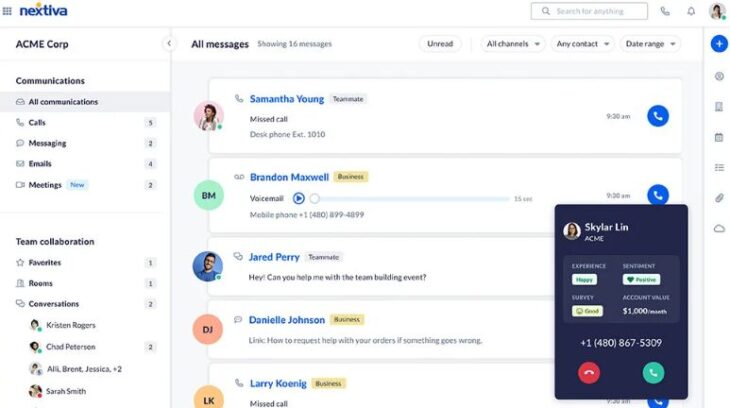This screenshot has width=730, height=408.
Task: Open Rooms in Team collaboration
Action: pos(85,283)
